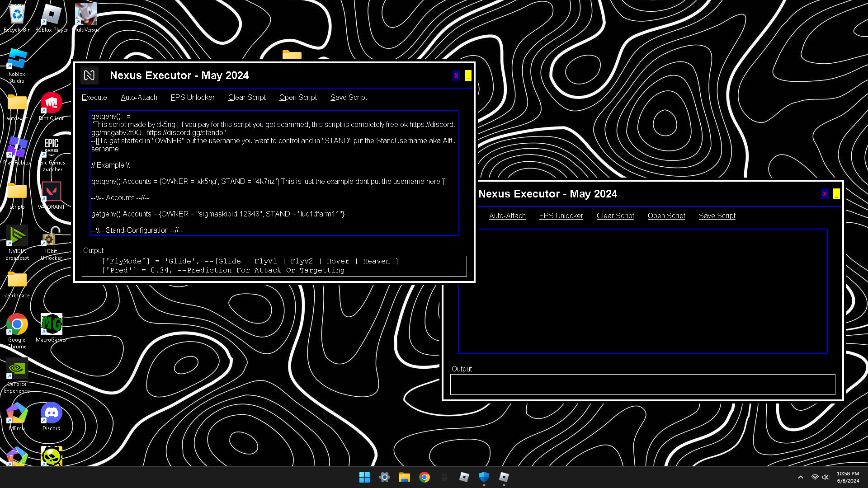Click Clear Script in the left Nexus window

247,98
